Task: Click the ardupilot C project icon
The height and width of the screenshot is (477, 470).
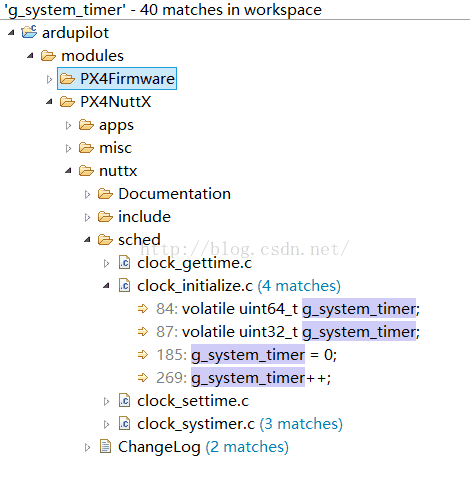Action: [29, 32]
